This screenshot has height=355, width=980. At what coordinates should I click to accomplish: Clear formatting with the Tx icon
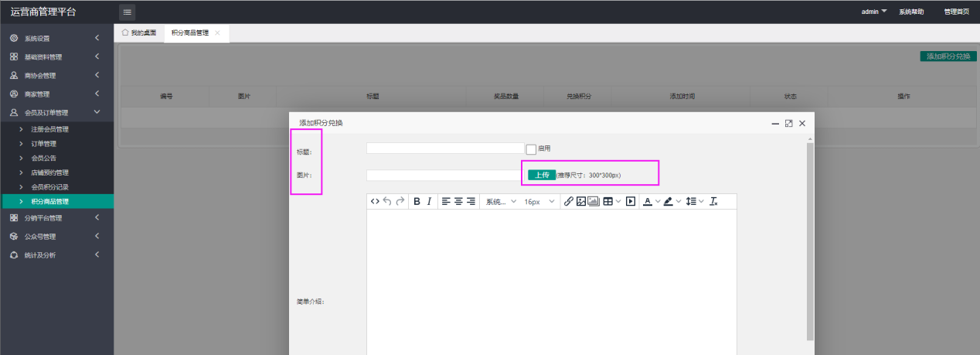point(713,201)
